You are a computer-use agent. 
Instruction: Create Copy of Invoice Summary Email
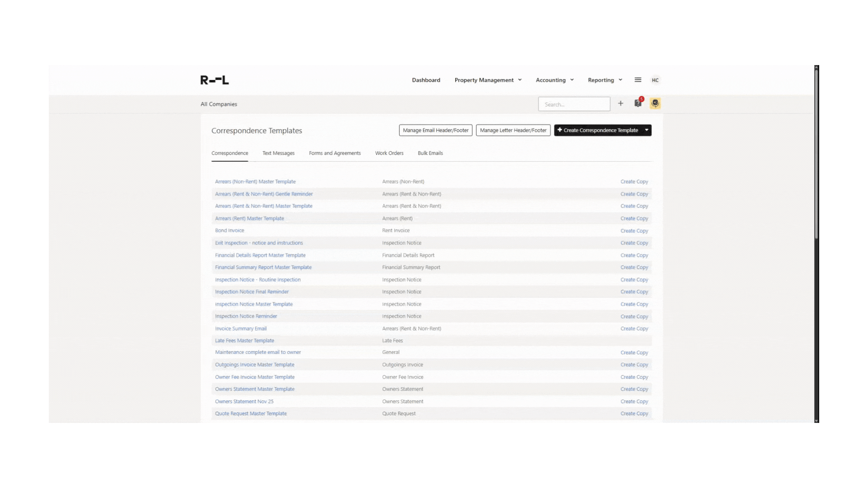[634, 328]
